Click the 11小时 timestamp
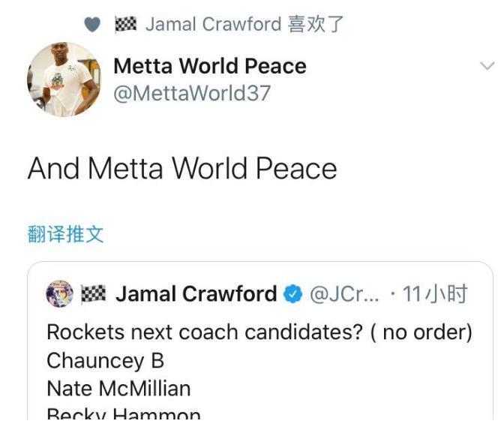Viewport: 504px width, 427px height. 434,294
